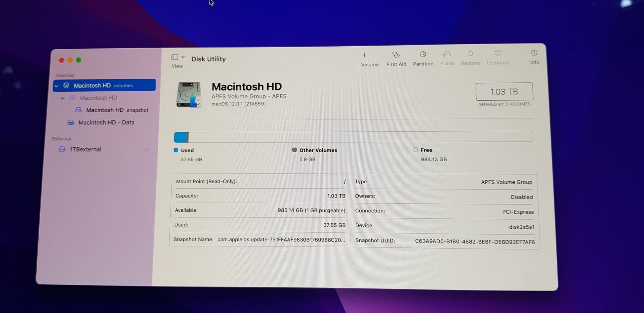This screenshot has height=313, width=644.
Task: Click the 984.13 GB free value
Action: coord(434,159)
